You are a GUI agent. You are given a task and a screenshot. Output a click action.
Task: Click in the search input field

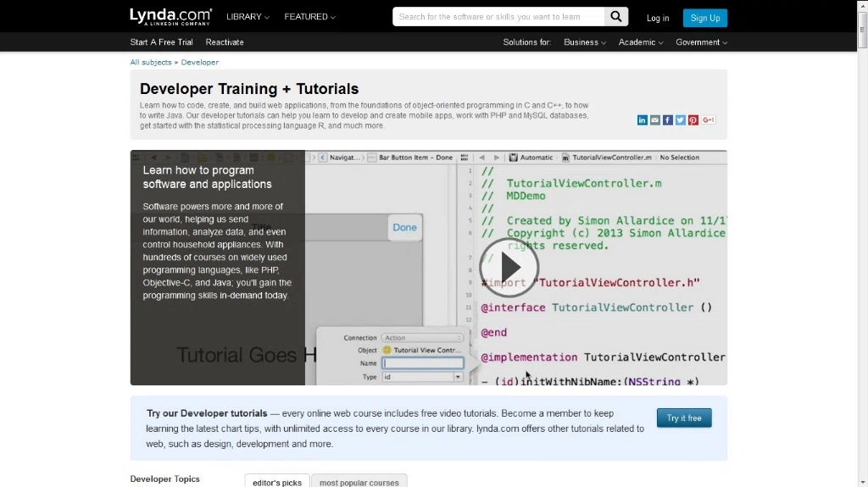pyautogui.click(x=498, y=17)
